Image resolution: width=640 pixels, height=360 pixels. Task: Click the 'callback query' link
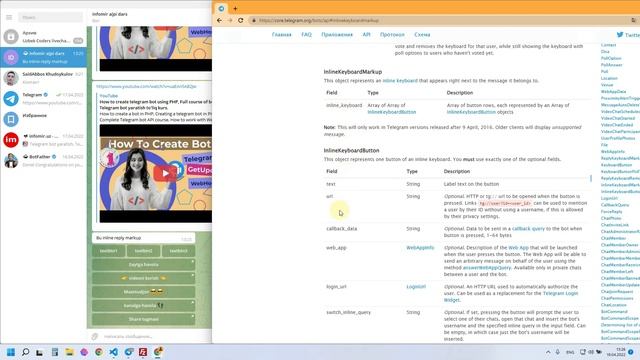(x=528, y=229)
